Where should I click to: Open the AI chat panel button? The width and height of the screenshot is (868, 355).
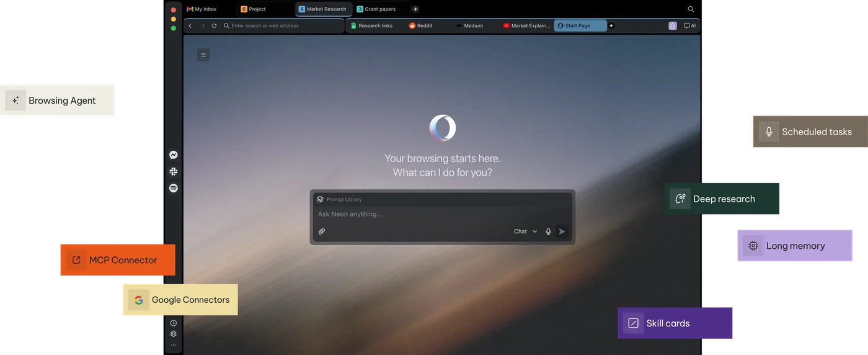point(689,25)
